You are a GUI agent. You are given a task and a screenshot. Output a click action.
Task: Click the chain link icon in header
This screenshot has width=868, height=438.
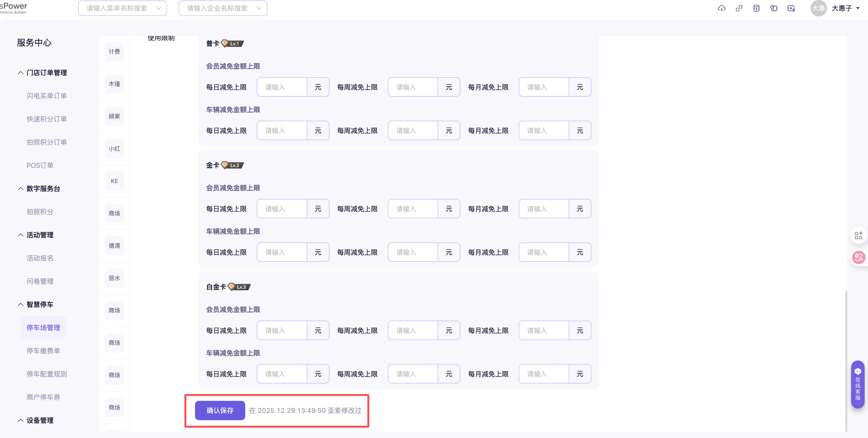point(739,8)
